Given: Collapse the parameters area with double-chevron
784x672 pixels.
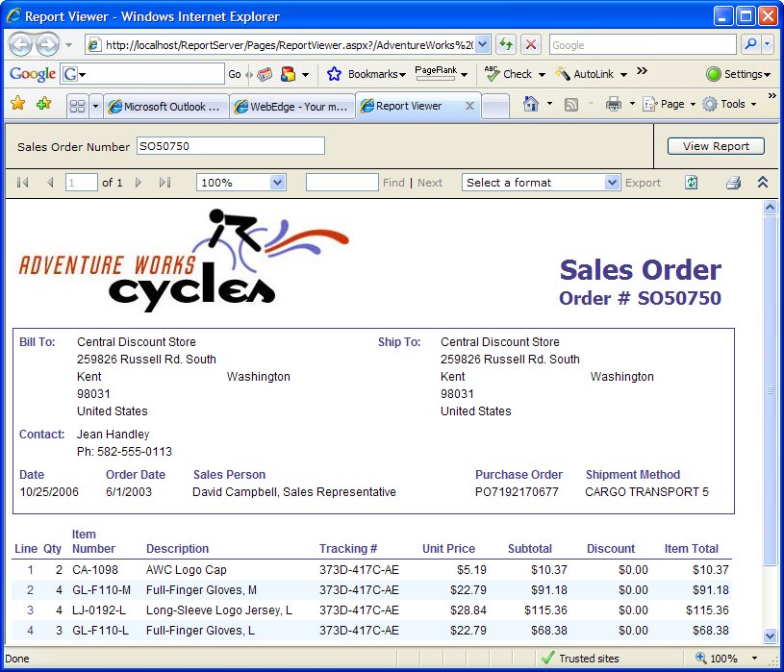Looking at the screenshot, I should (x=763, y=183).
